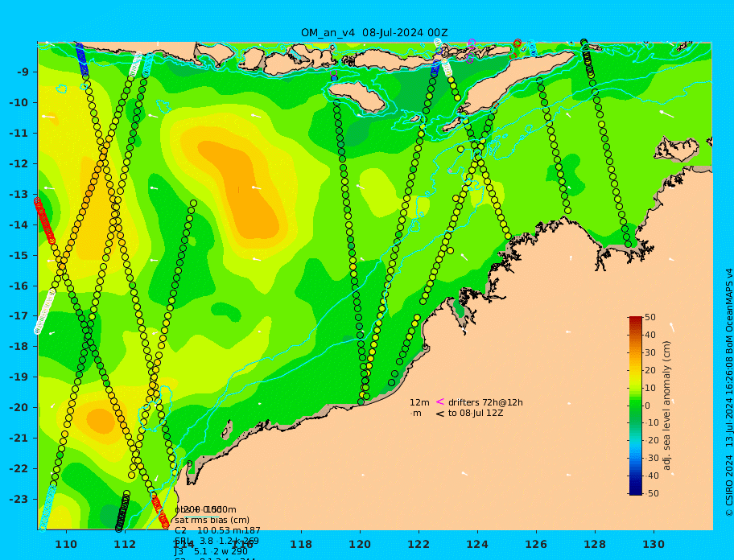Click the 'to 08 Jul 12Z' legend text
This screenshot has height=560, width=734.
point(476,413)
